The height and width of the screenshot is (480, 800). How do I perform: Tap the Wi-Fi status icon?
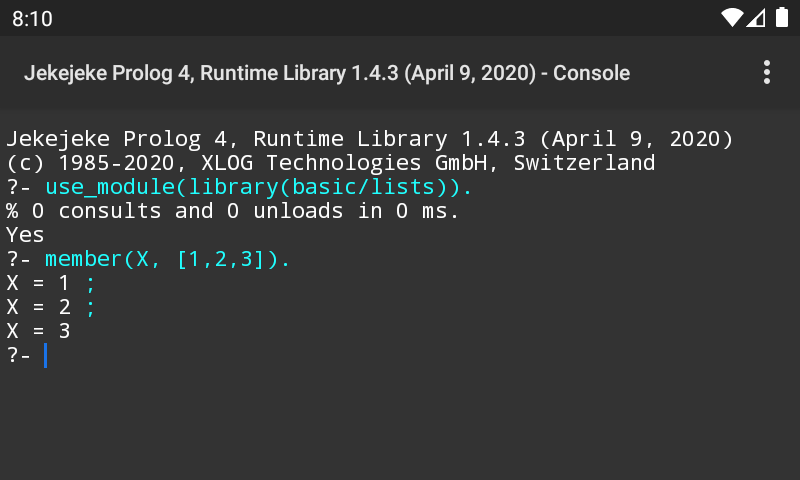tap(732, 18)
